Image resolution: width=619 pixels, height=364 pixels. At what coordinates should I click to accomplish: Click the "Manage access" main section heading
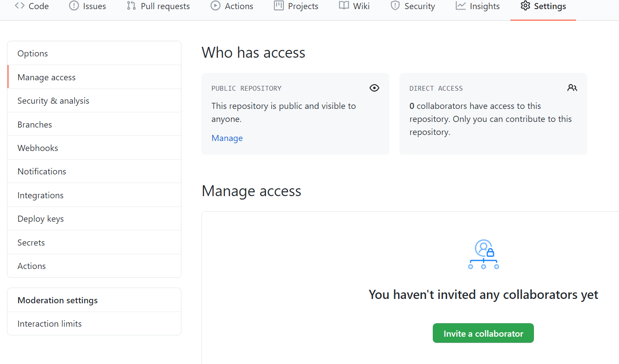pyautogui.click(x=251, y=191)
